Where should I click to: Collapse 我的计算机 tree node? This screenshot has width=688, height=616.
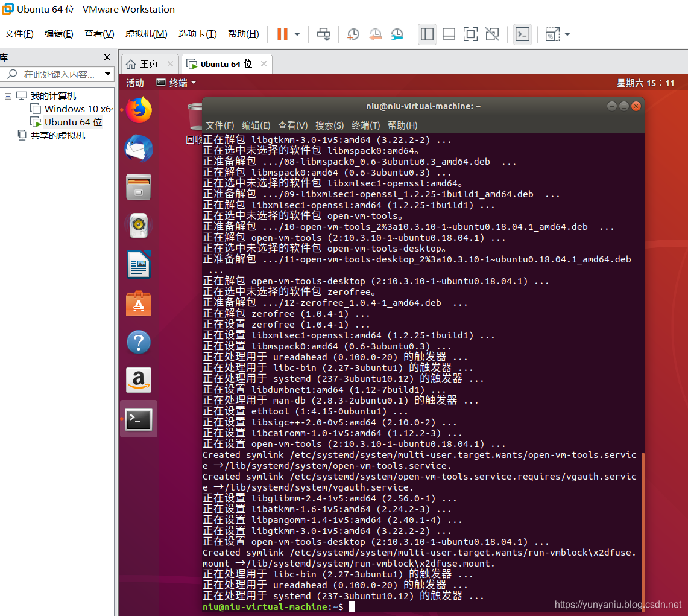click(x=8, y=96)
